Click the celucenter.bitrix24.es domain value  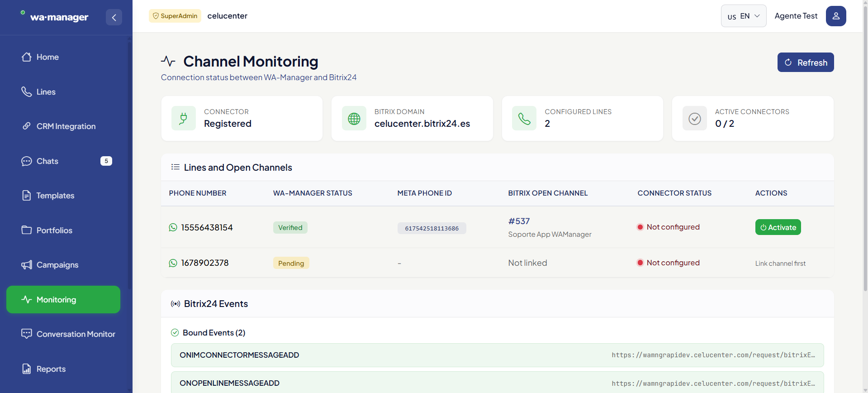point(422,124)
